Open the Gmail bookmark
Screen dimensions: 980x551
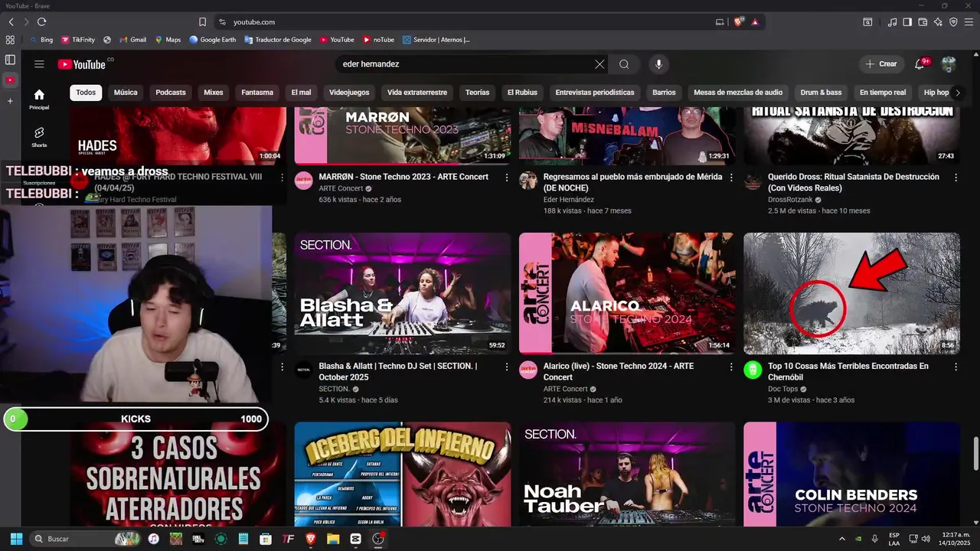coord(132,40)
